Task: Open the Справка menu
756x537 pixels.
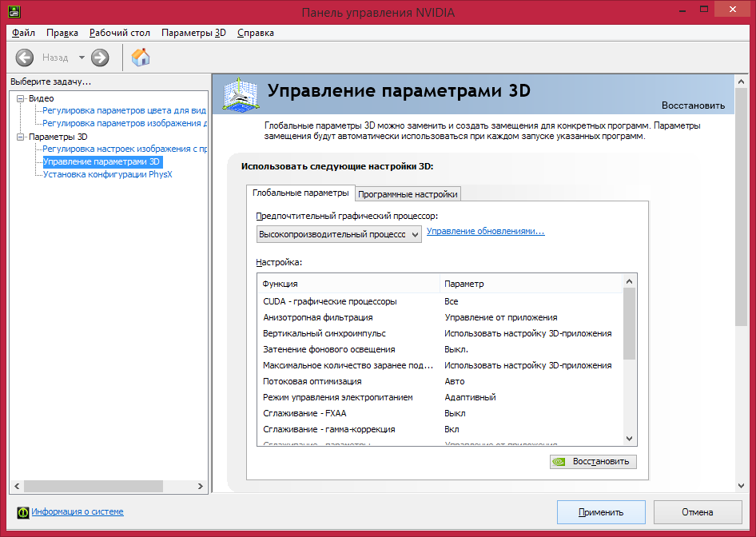Action: pos(256,33)
